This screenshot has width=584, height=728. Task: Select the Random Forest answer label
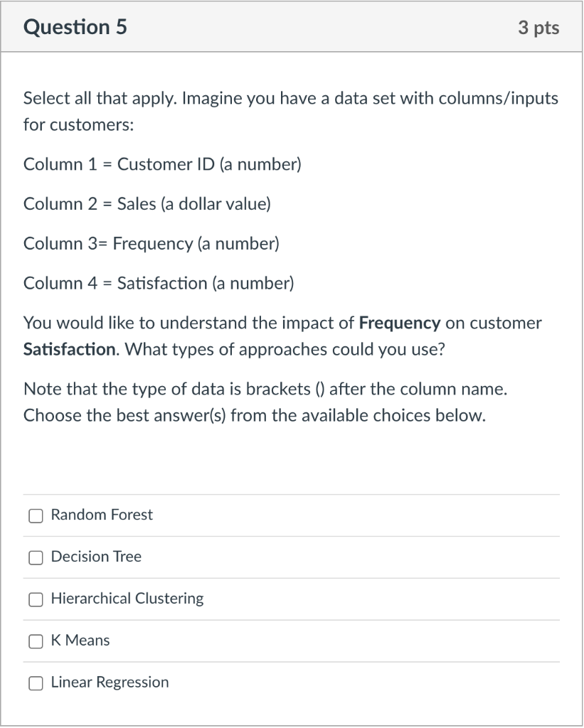101,515
